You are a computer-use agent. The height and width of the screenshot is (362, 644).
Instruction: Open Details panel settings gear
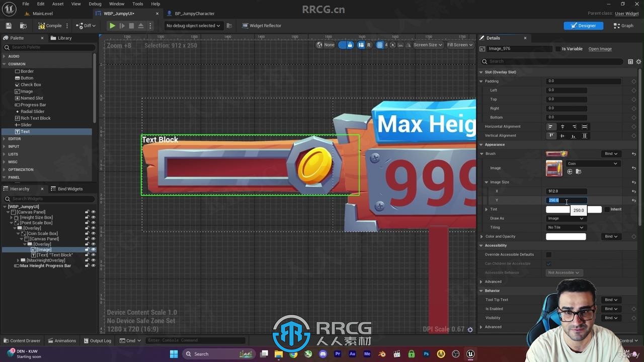[639, 61]
